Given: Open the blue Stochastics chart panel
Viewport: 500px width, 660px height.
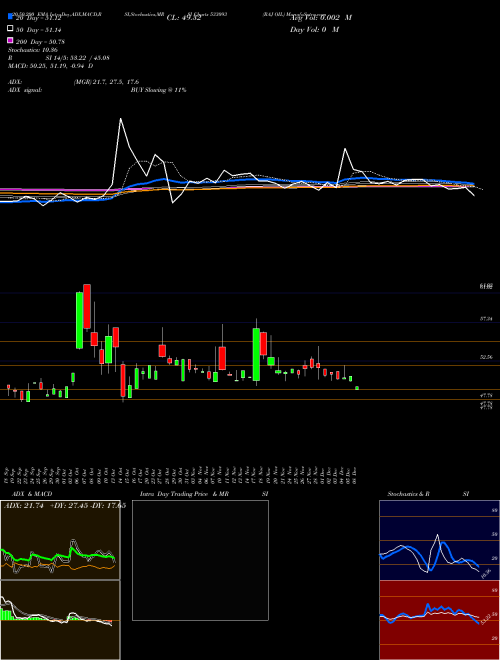Looking at the screenshot, I should tap(439, 540).
